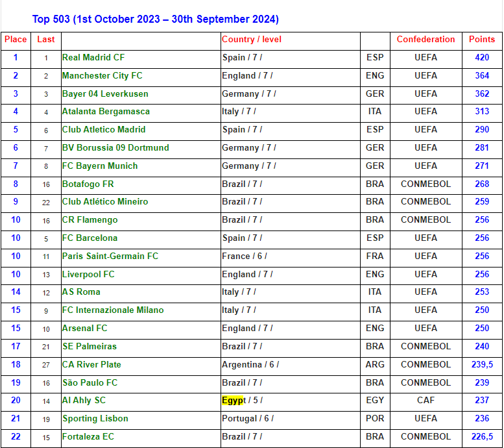Select the 'Paris Saint-Germain FC' club name
Viewport: 504px width, 448px height.
(x=110, y=256)
